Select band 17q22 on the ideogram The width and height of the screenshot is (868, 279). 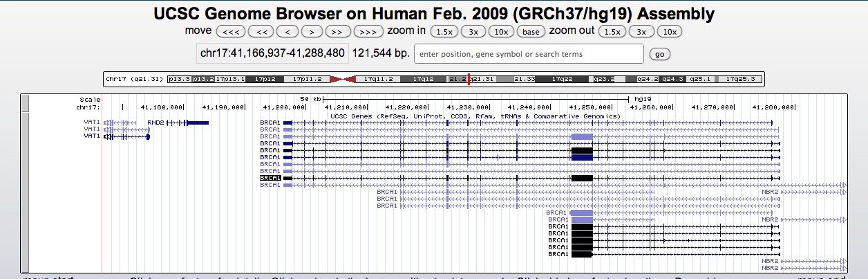(x=561, y=80)
